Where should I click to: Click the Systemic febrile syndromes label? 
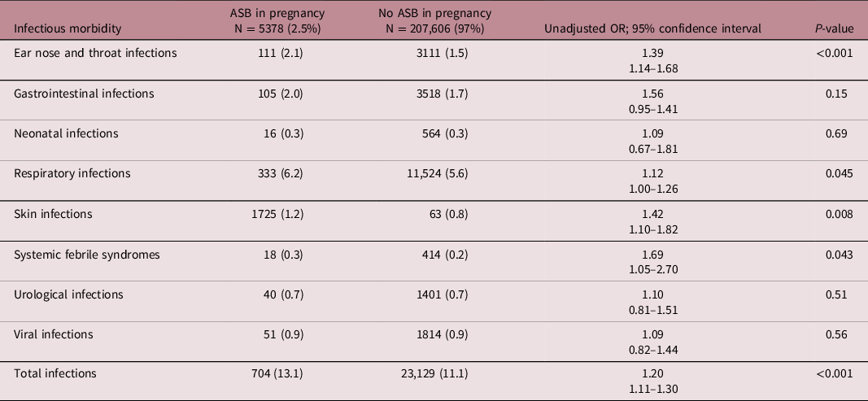[87, 254]
